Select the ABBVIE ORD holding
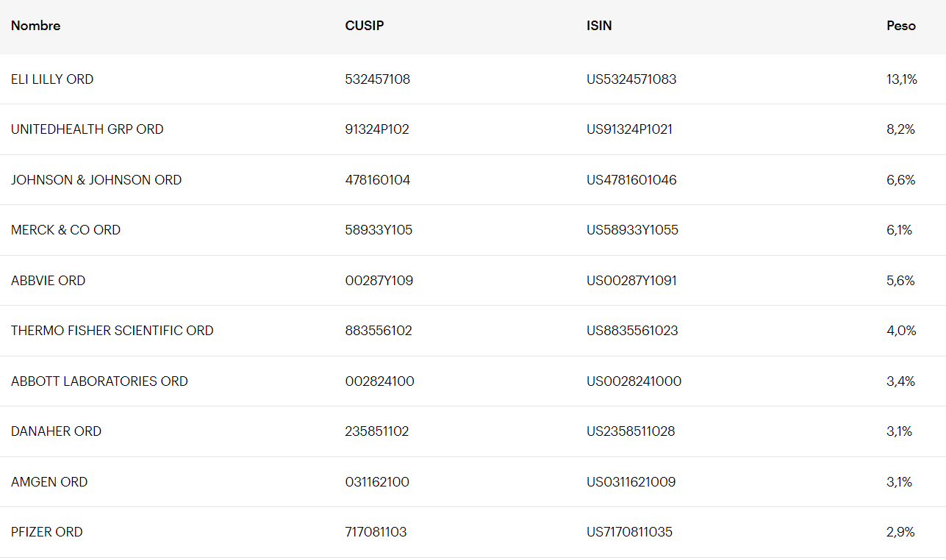The width and height of the screenshot is (946, 560). (49, 281)
